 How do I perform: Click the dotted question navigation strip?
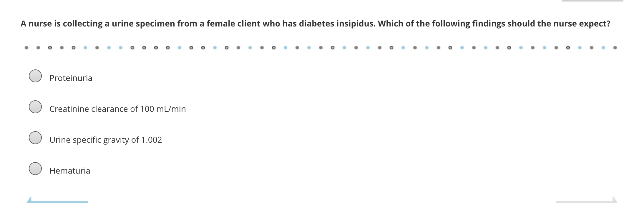point(321,47)
